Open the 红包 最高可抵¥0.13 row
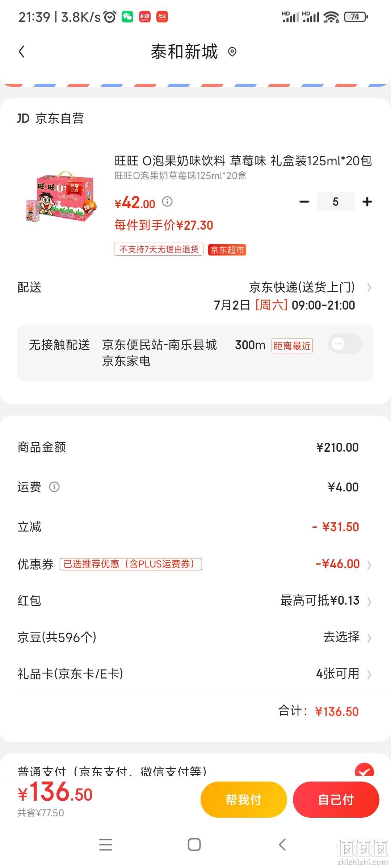391x868 pixels. 195,601
